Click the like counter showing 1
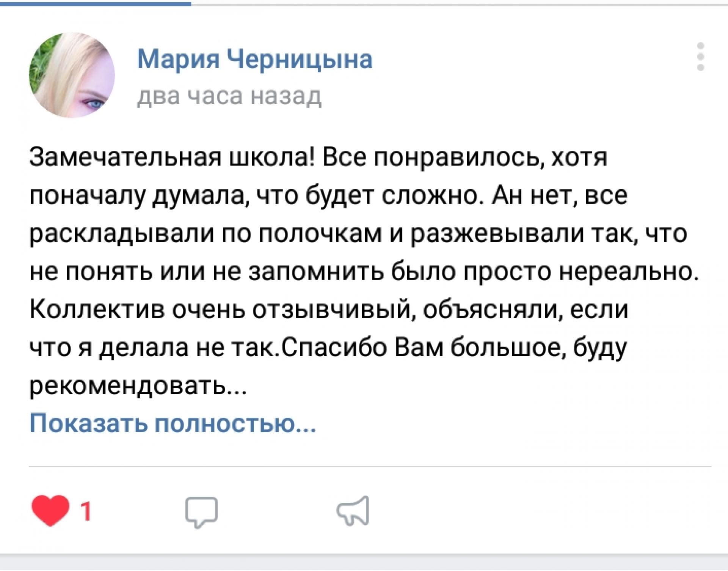Viewport: 728px width, 571px height. click(x=86, y=512)
